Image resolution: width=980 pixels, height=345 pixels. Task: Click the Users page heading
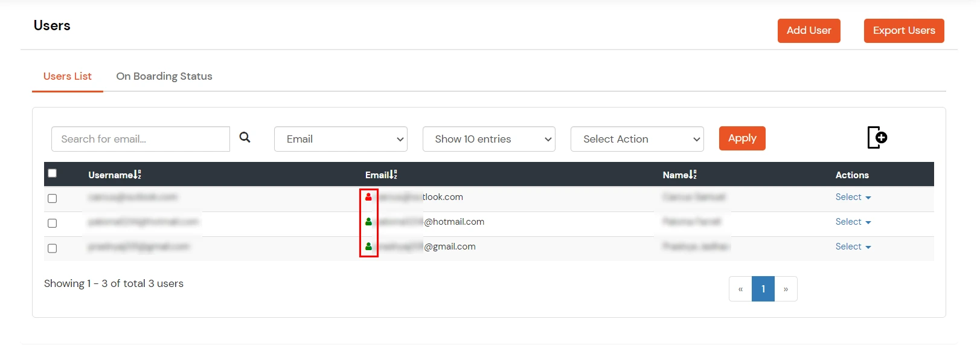52,25
